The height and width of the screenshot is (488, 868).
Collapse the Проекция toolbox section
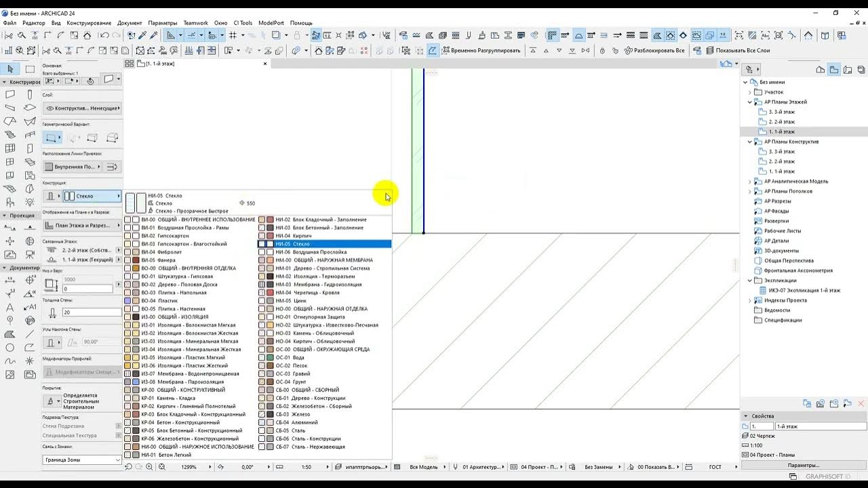point(5,216)
